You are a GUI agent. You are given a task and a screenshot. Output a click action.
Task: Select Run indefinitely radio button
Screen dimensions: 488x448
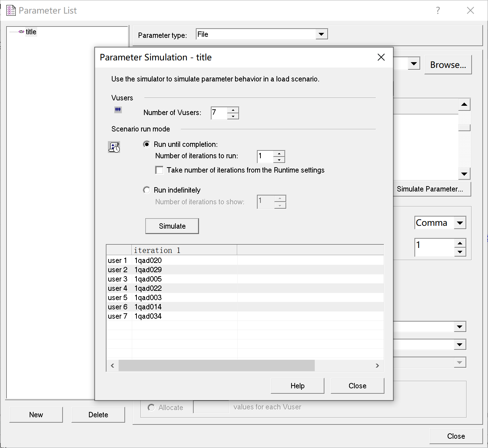tap(146, 190)
